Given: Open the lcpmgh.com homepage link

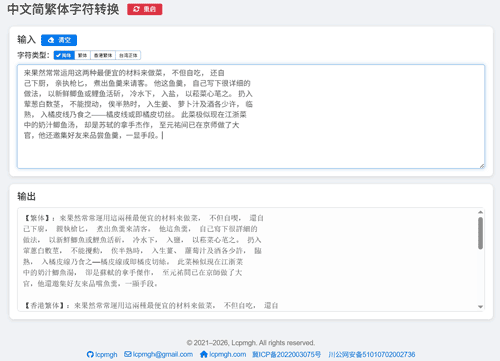Looking at the screenshot, I should tap(223, 354).
